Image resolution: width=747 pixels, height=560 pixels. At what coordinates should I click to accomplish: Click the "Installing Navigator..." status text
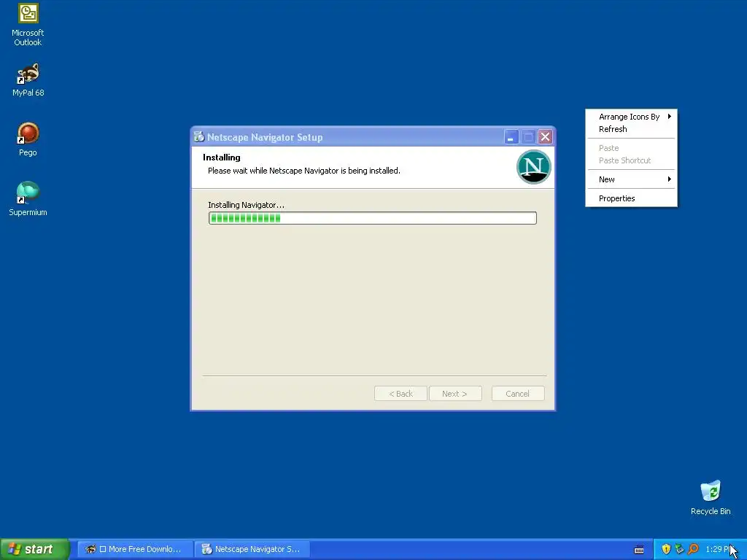[246, 205]
